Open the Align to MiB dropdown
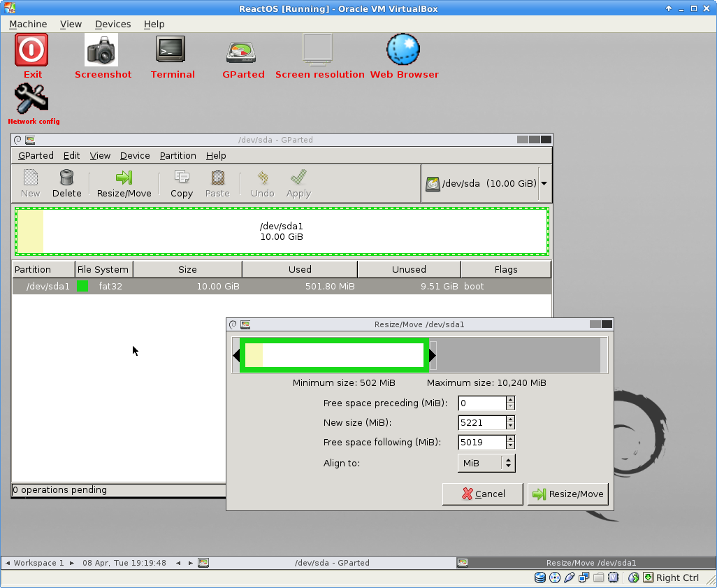Viewport: 717px width, 588px height. click(486, 463)
